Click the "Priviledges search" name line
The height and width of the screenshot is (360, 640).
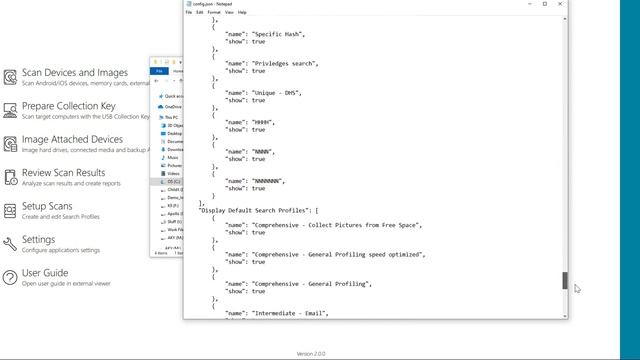click(x=271, y=64)
